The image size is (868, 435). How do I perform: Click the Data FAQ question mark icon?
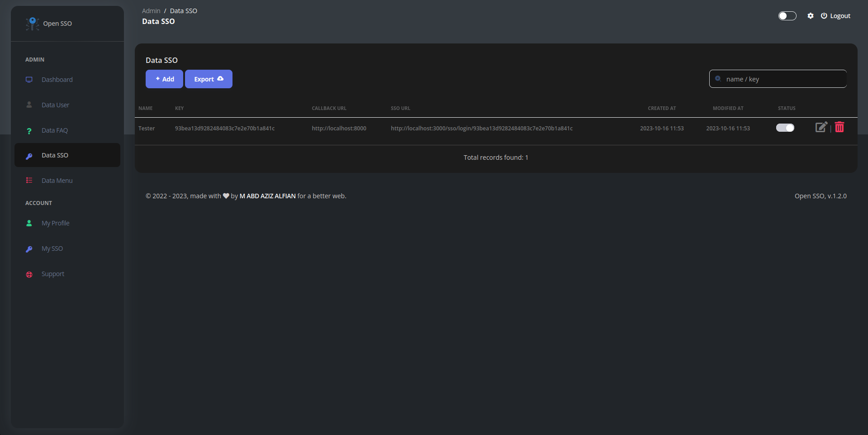click(29, 130)
